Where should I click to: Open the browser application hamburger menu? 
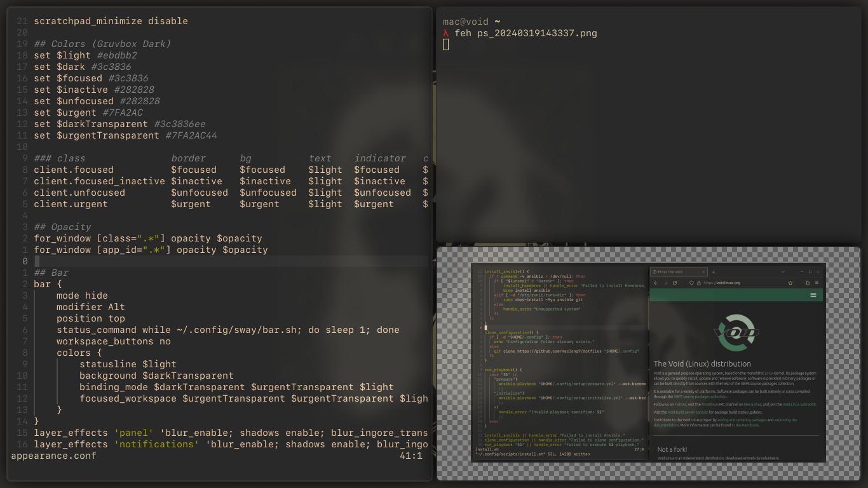(817, 283)
